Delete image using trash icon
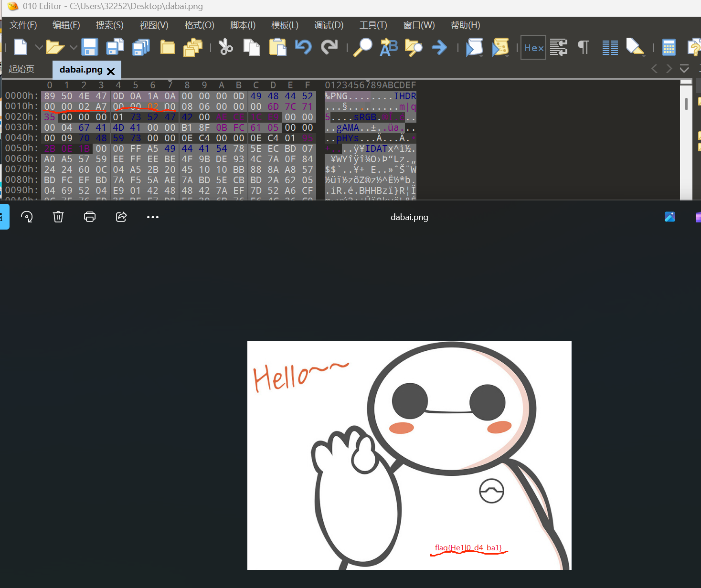The height and width of the screenshot is (588, 701). click(x=58, y=217)
